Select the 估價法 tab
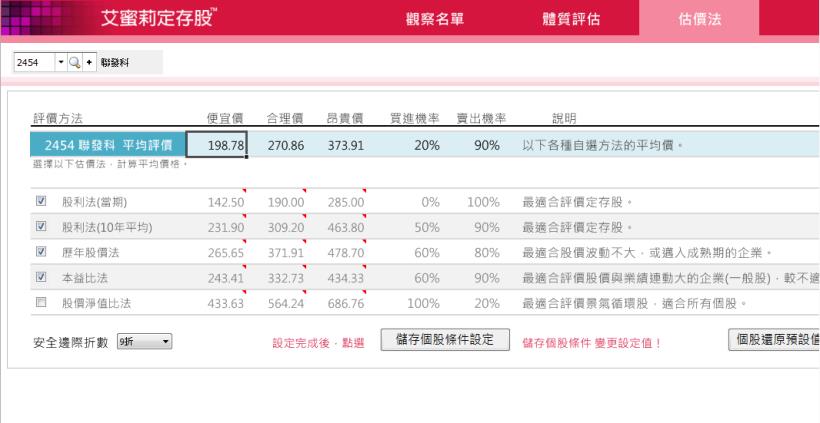The image size is (820, 423). click(699, 19)
